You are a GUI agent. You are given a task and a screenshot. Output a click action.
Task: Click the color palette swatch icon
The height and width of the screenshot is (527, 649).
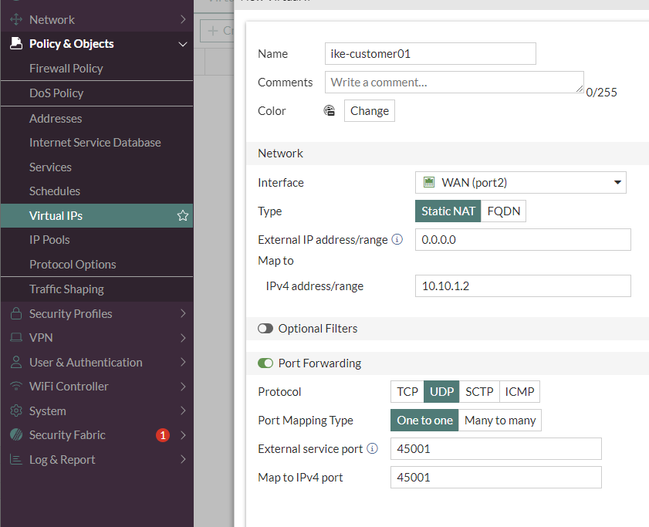(x=329, y=111)
